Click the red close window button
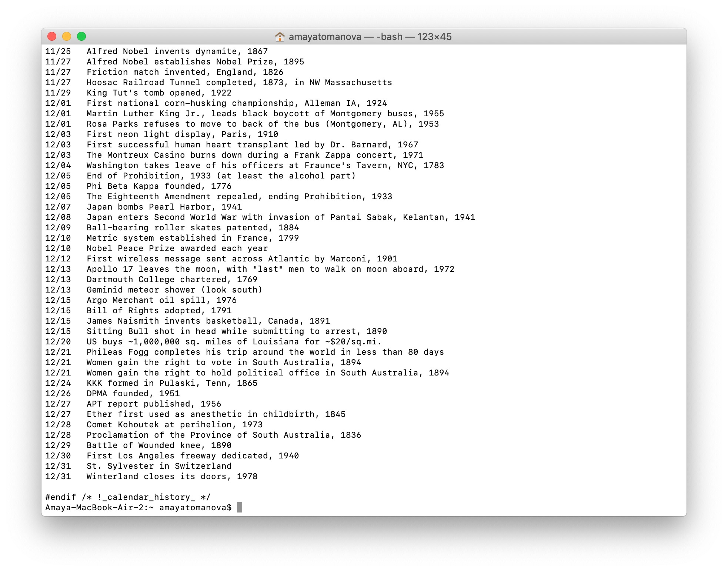The width and height of the screenshot is (728, 571). 52,36
